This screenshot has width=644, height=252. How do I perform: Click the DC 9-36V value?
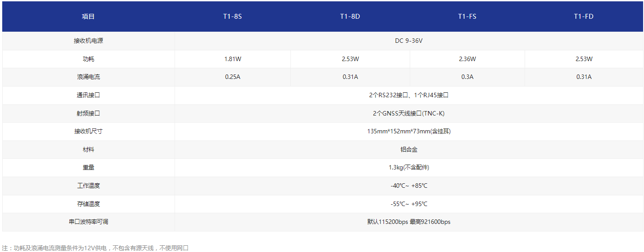coord(409,41)
